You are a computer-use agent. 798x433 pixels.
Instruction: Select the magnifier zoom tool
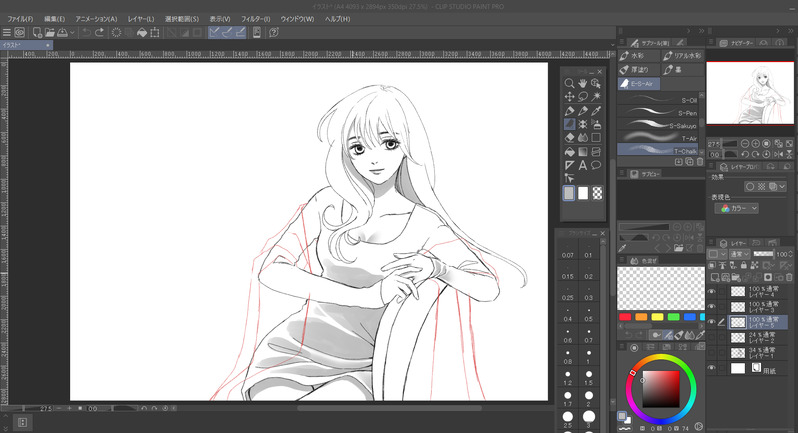(569, 83)
